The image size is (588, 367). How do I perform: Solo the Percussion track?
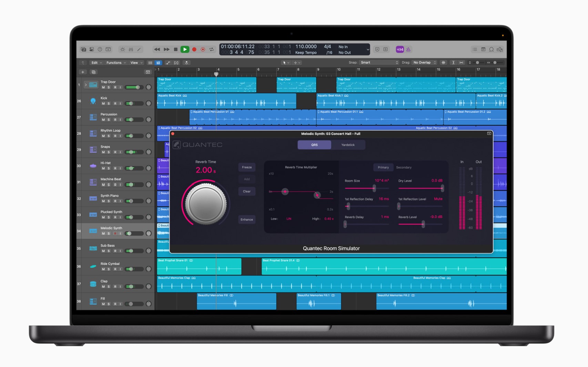109,120
